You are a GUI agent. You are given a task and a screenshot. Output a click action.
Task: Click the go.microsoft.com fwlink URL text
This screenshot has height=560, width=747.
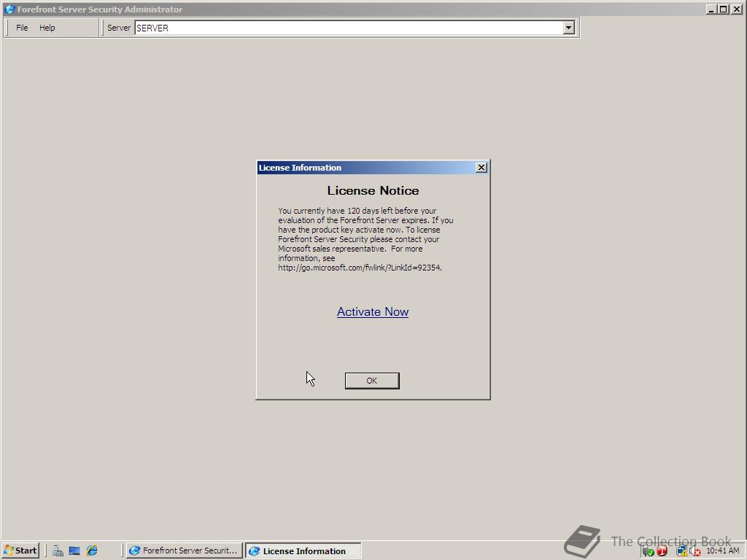click(360, 268)
